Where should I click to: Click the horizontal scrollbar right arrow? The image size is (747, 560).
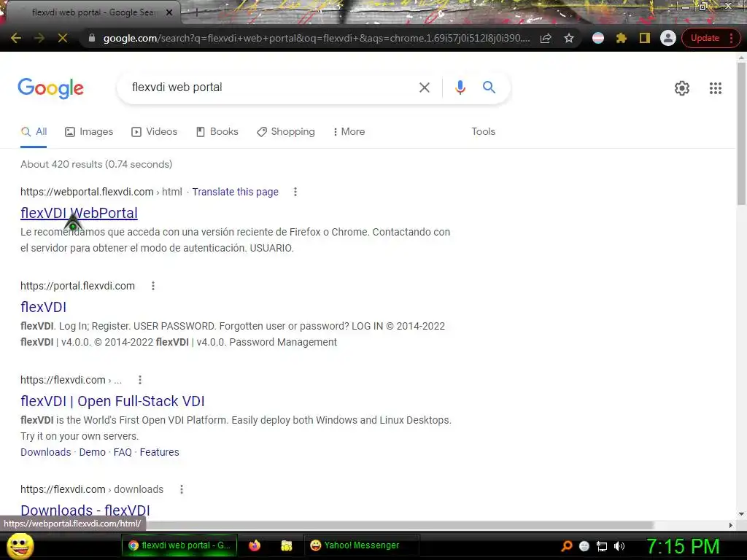(731, 525)
